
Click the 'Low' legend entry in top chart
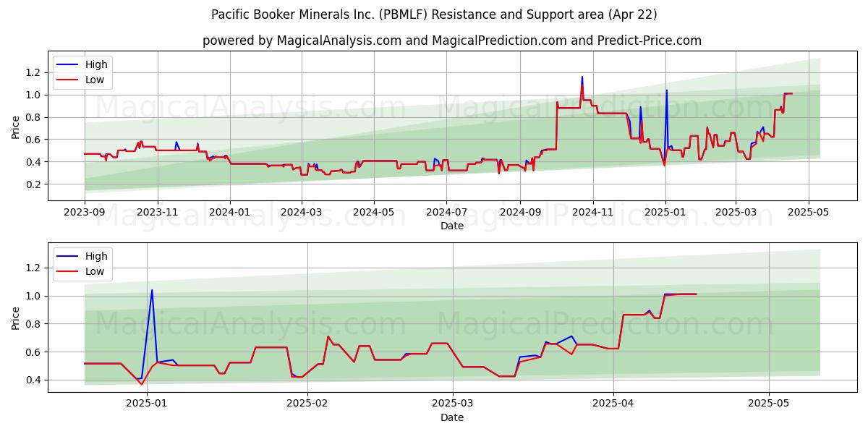[95, 80]
